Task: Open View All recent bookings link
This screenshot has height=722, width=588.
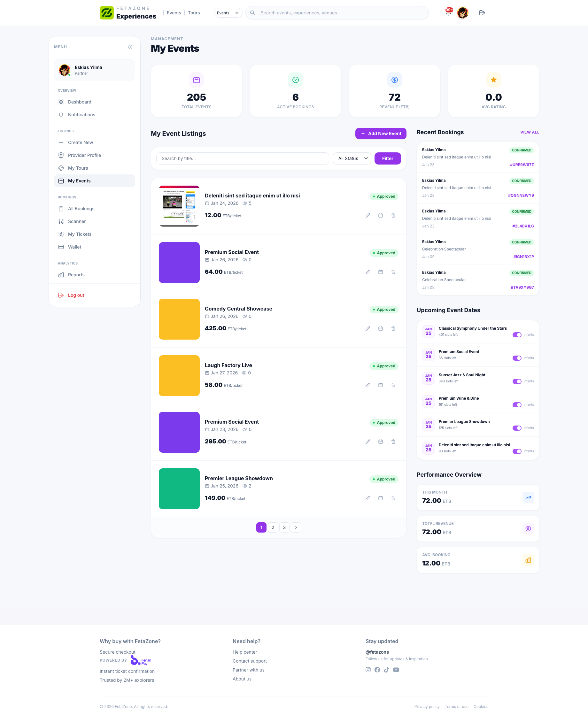Action: pyautogui.click(x=530, y=132)
